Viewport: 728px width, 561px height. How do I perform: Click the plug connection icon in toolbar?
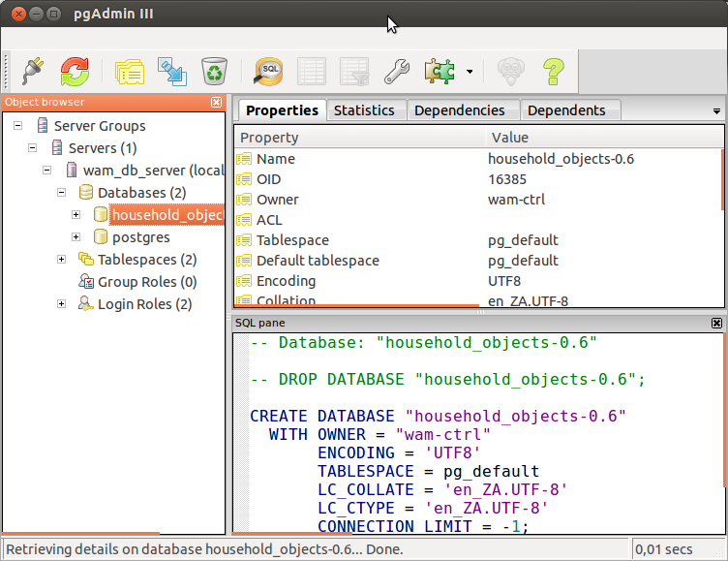coord(34,71)
